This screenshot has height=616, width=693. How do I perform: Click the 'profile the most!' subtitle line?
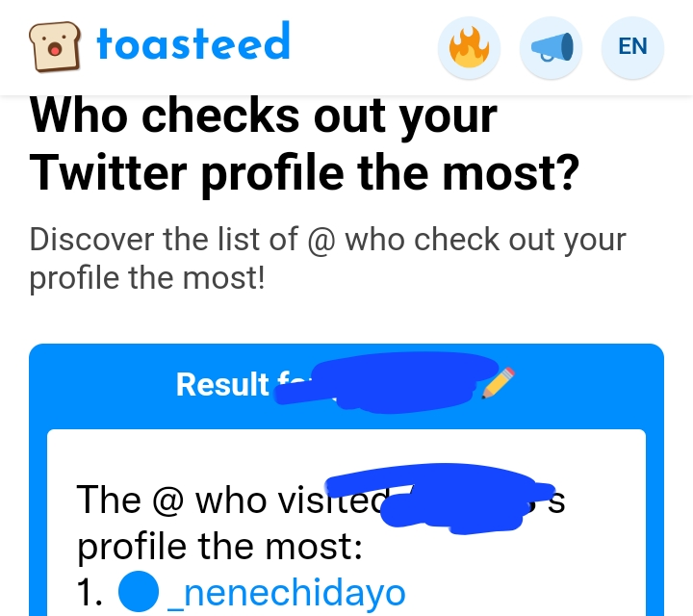pos(147,279)
